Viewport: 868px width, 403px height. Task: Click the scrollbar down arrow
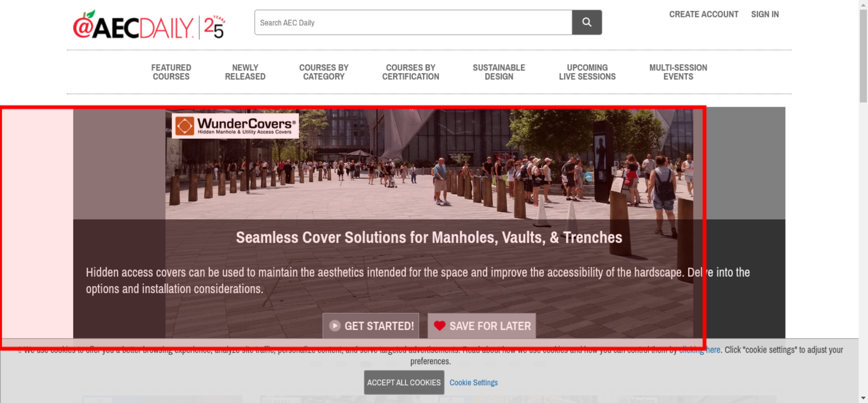(863, 398)
